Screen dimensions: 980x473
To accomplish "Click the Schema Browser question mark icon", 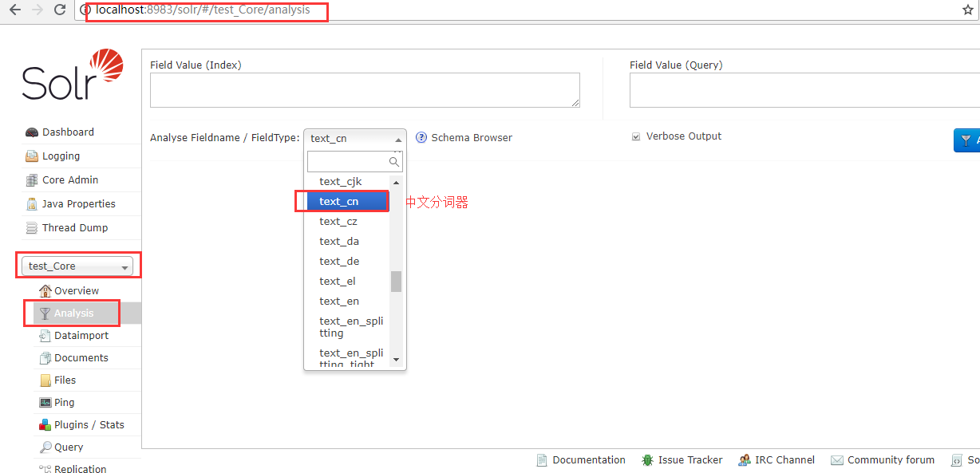I will point(421,138).
